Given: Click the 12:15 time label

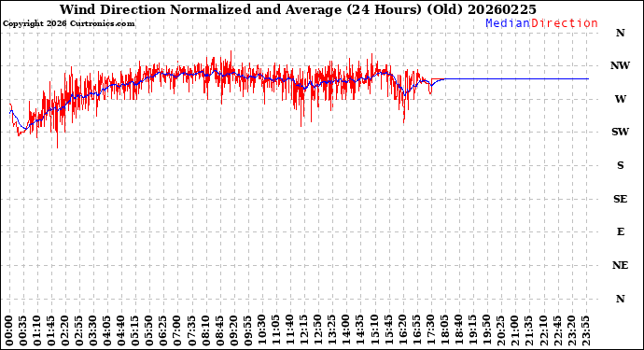Looking at the screenshot, I should pyautogui.click(x=303, y=330).
